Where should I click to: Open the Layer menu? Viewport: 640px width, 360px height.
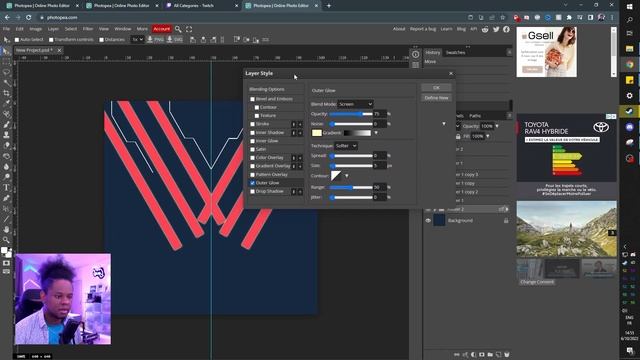tap(53, 29)
